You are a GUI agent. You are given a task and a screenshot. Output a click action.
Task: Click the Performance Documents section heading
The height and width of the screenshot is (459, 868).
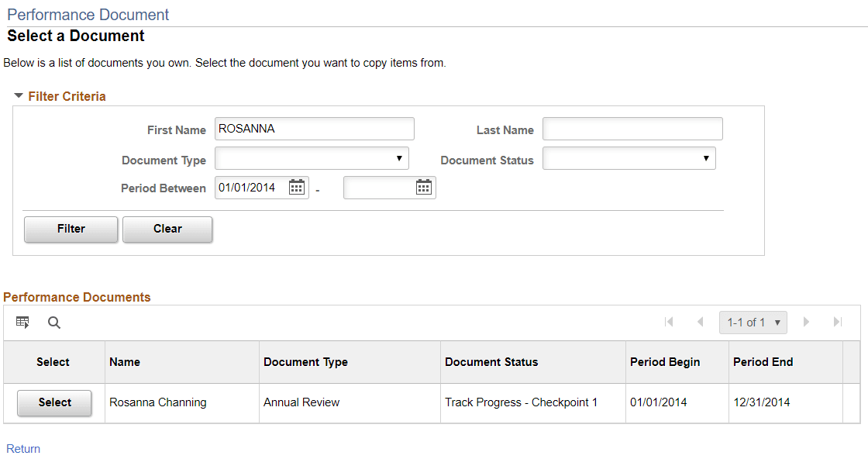click(77, 297)
